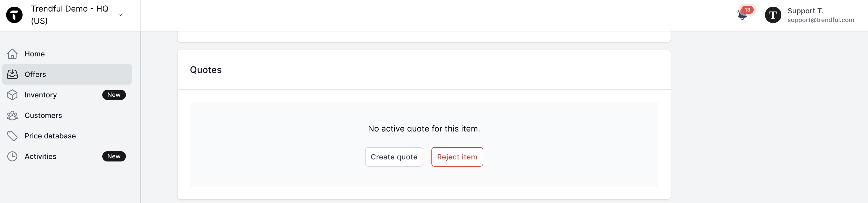Click the Home house icon
The image size is (868, 203).
tap(13, 54)
